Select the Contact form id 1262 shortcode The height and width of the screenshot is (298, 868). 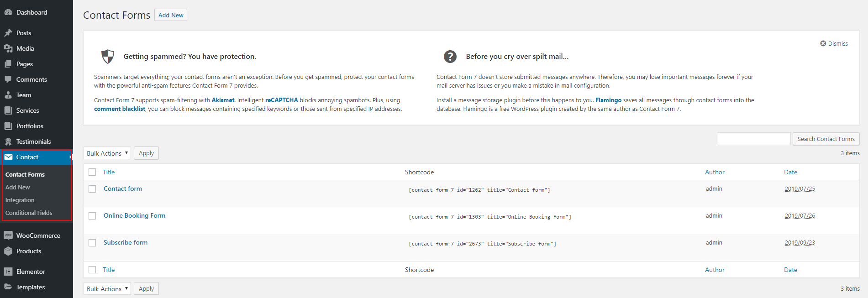[x=479, y=190]
